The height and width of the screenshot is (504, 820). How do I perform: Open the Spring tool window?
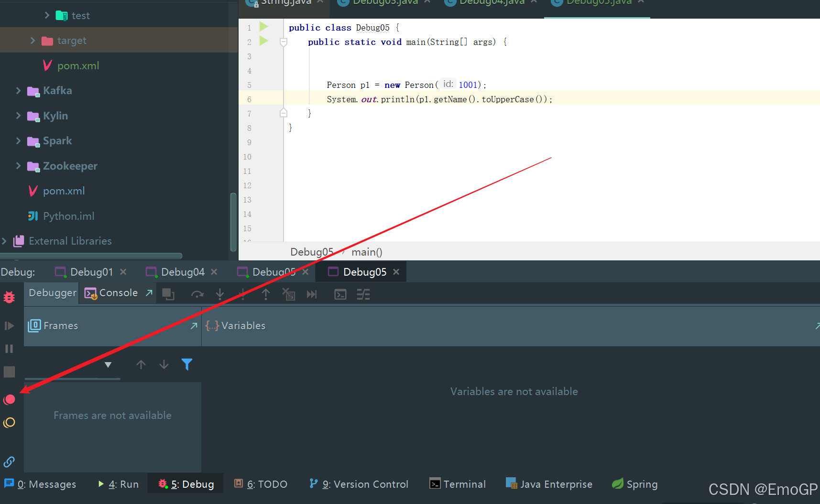point(635,484)
